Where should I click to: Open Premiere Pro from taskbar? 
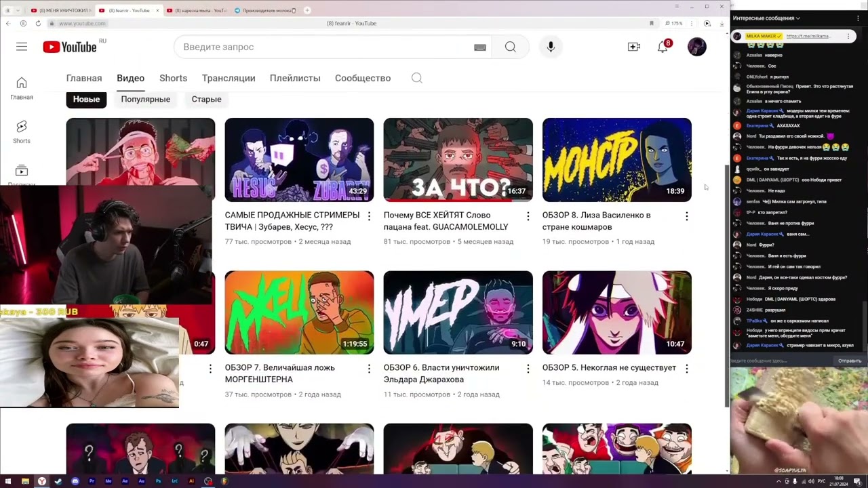92,481
